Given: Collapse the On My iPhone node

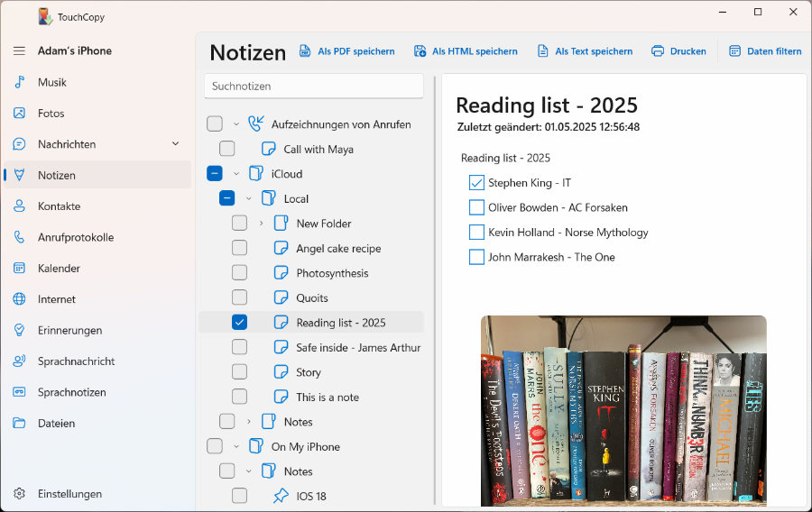Looking at the screenshot, I should 236,446.
